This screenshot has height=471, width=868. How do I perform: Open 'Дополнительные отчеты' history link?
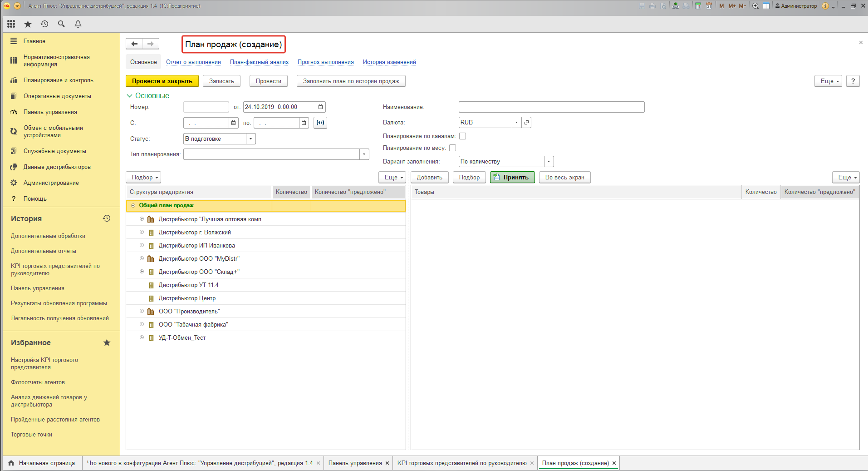click(x=44, y=251)
